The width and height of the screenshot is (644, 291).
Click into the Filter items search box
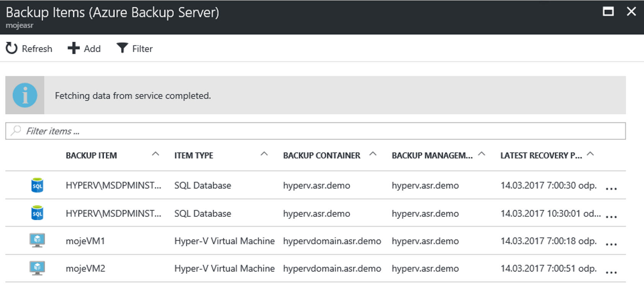click(x=315, y=131)
